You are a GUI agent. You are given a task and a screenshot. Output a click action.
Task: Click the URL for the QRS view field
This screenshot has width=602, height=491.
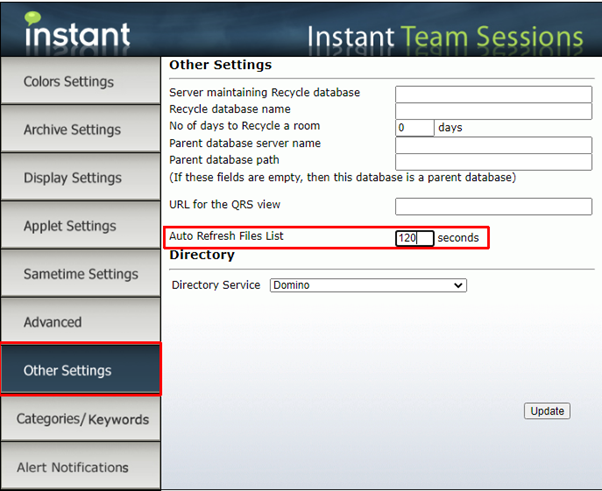click(493, 207)
